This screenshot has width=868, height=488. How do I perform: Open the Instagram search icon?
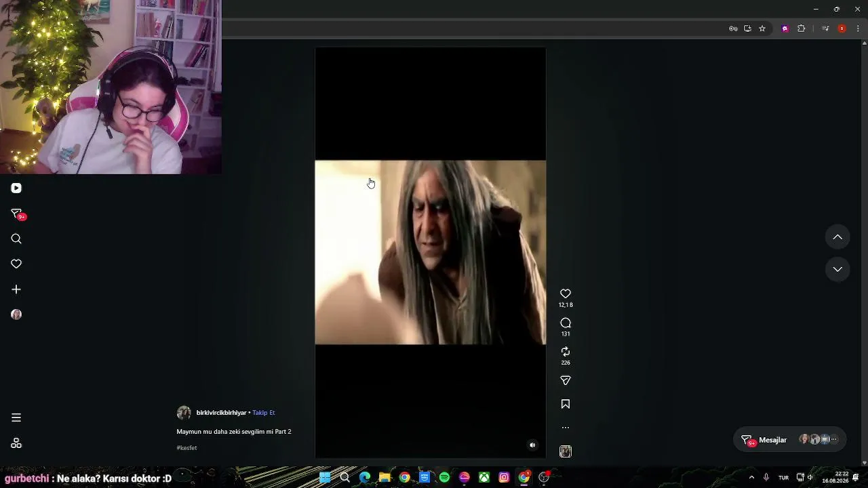[16, 239]
